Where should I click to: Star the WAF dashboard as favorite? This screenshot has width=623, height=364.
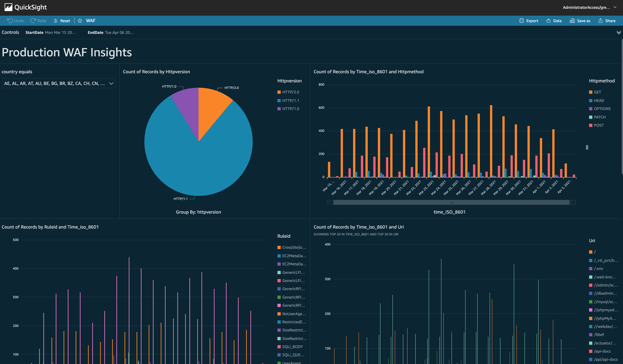click(80, 21)
